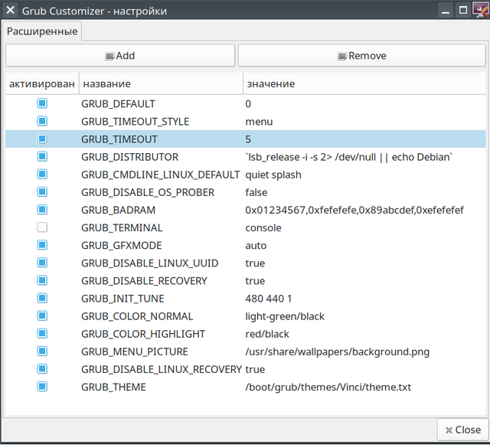The width and height of the screenshot is (490, 448).
Task: Toggle GRUB_MENU_PICTURE checkbox
Action: 42,351
